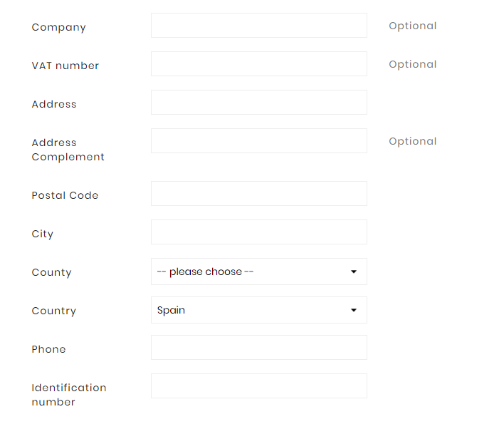Expand the Country dropdown showing Spain
This screenshot has width=504, height=424.
tap(258, 310)
